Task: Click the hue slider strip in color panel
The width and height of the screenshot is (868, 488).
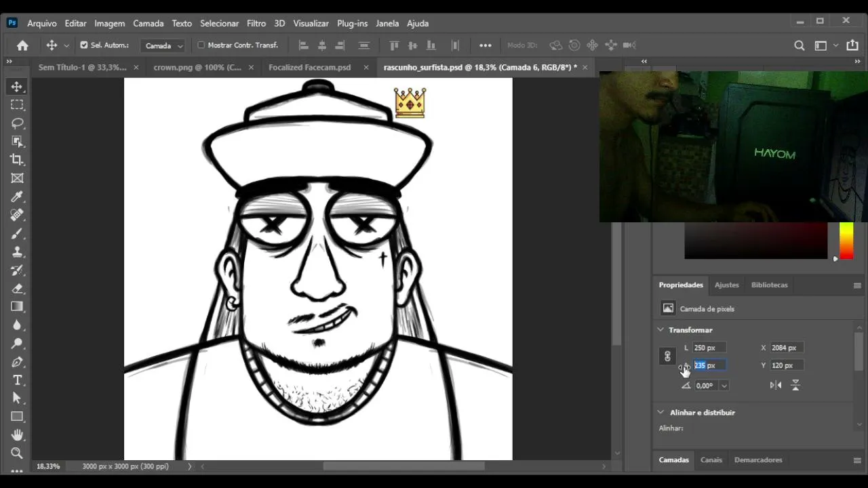Action: coord(846,241)
